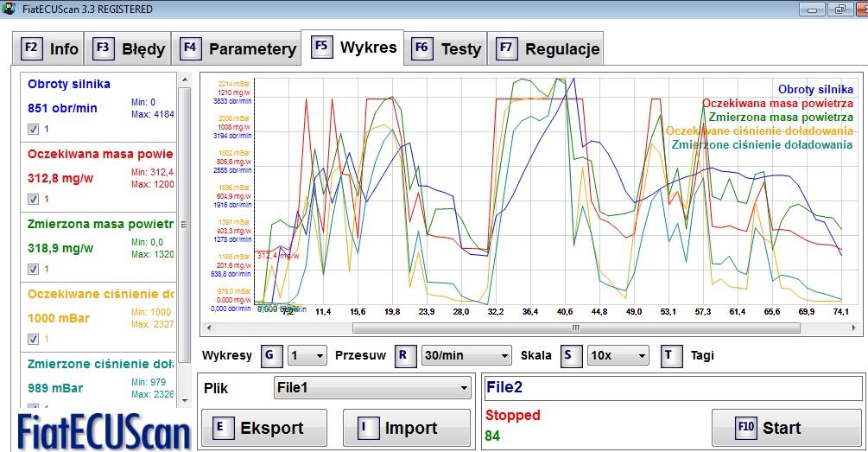Click the F3 key icon on Błędy tab
This screenshot has height=452, width=868.
coord(103,48)
